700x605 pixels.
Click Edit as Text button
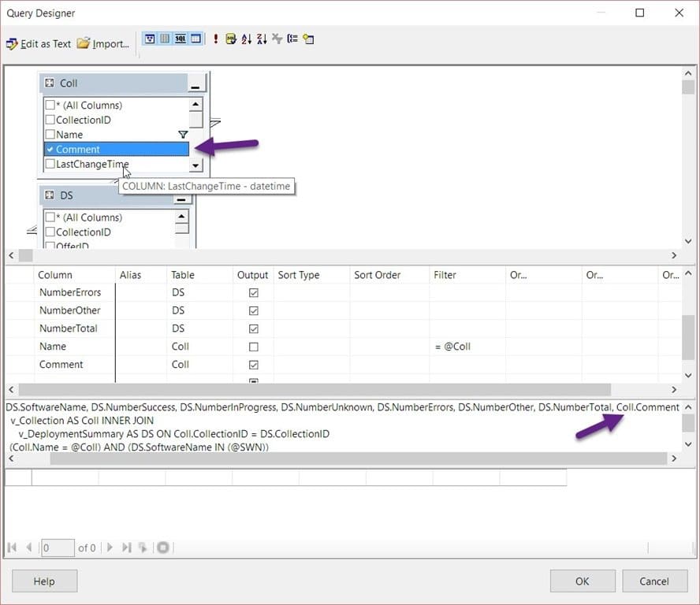39,44
